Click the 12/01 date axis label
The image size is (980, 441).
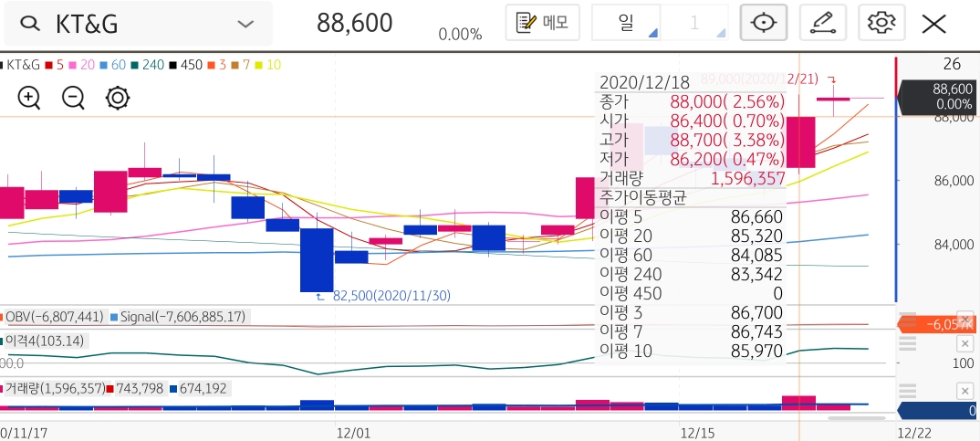353,432
